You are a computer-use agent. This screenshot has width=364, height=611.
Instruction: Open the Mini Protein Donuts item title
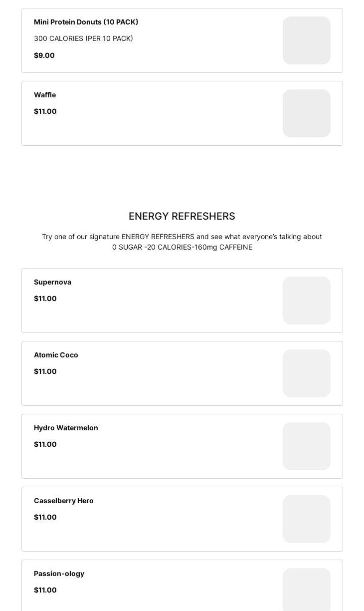pos(86,22)
